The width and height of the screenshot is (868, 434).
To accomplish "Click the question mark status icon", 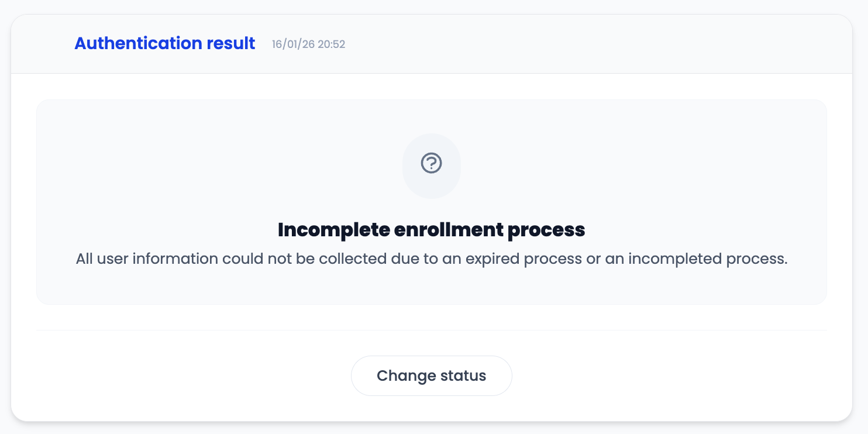I will [x=432, y=163].
